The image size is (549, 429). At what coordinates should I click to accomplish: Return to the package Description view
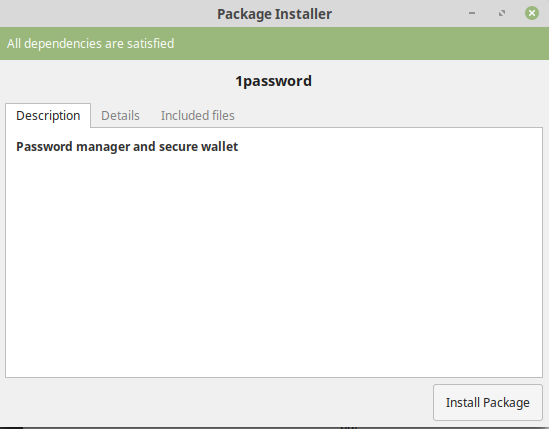click(48, 116)
